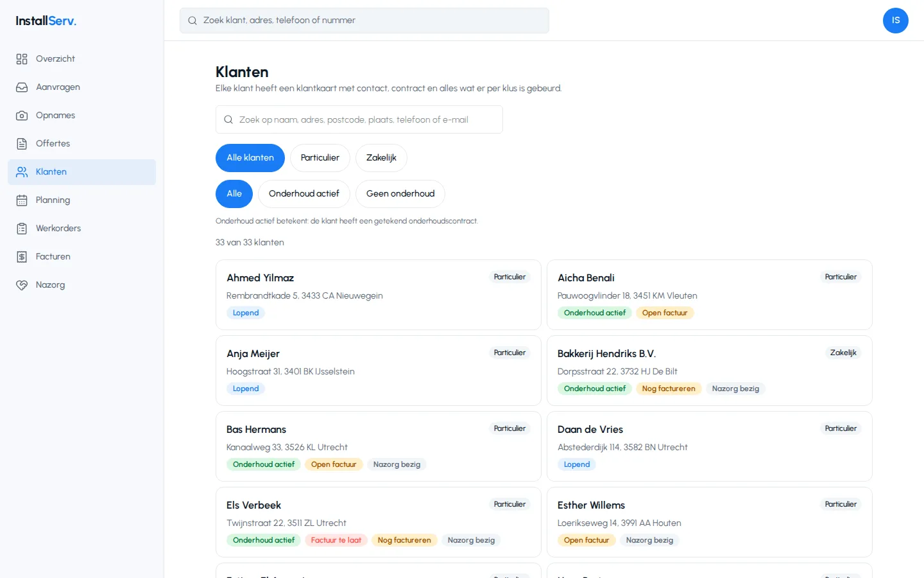Click Lopend badge on Ahmed Yilmaz
Image resolution: width=924 pixels, height=578 pixels.
pos(246,313)
